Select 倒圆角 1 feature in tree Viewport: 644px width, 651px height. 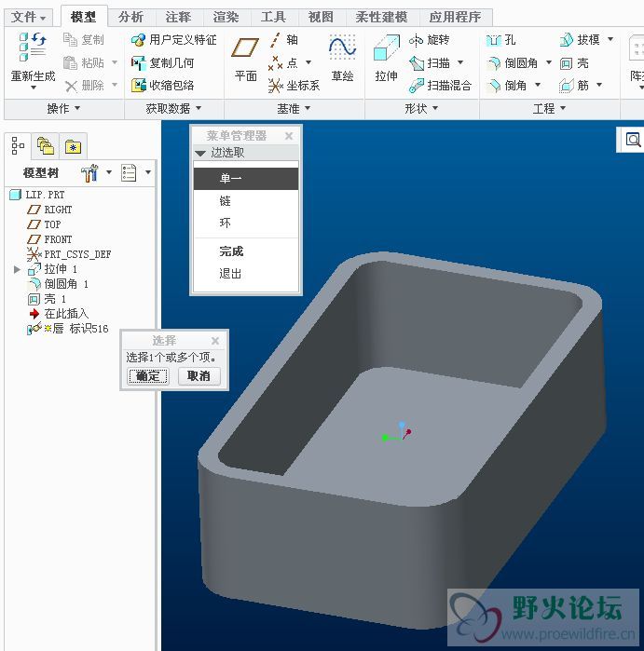[x=58, y=284]
